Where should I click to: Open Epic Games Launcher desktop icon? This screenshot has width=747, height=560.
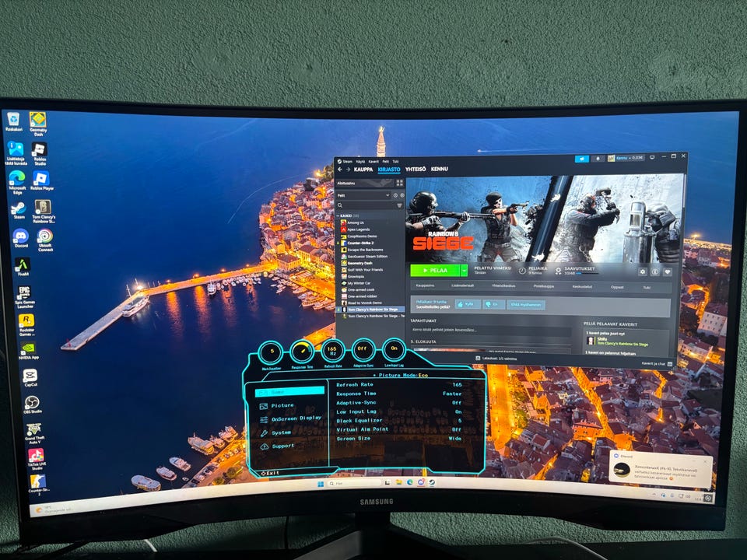pyautogui.click(x=24, y=296)
